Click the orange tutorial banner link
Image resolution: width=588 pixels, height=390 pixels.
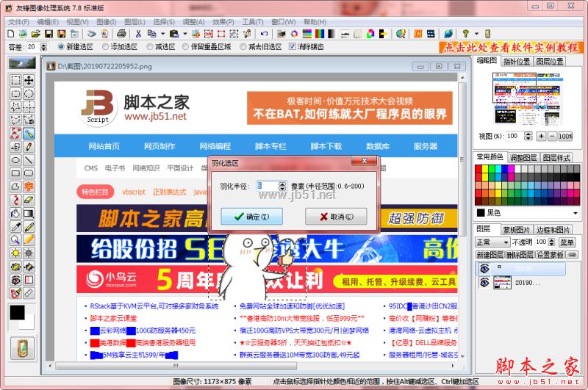(512, 47)
